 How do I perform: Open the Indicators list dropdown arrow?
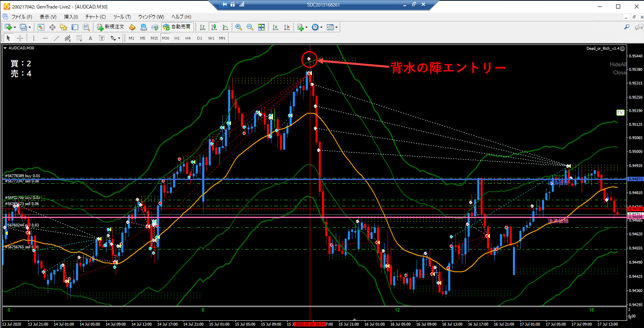tap(306, 28)
